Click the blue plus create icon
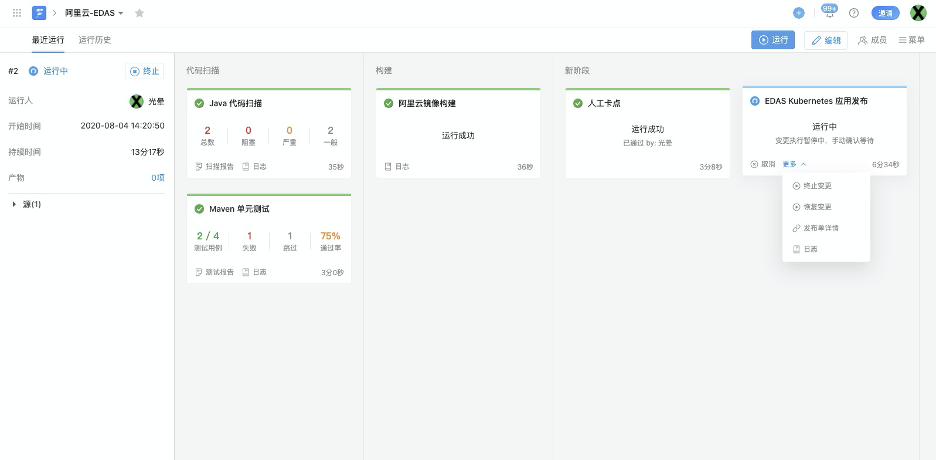 798,13
